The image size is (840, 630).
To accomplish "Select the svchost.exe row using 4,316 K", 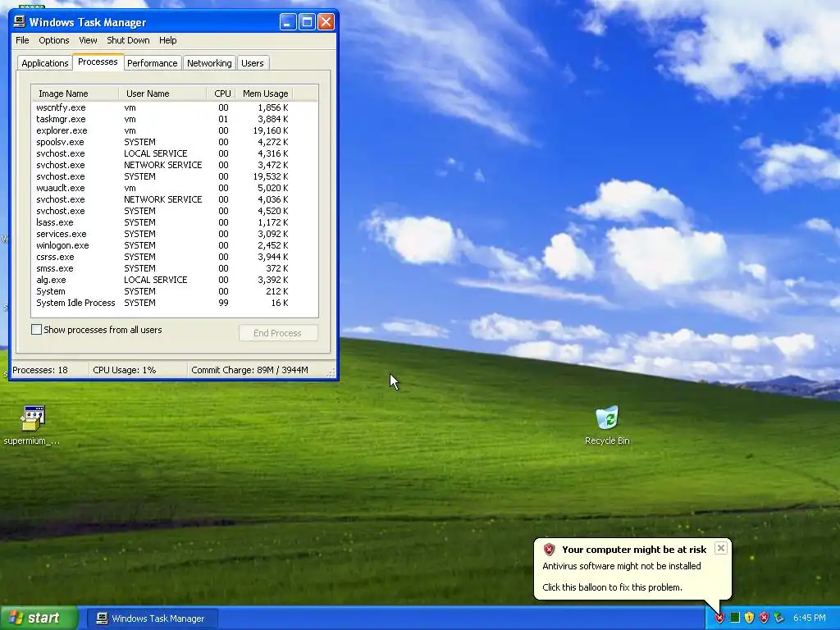I will click(x=175, y=153).
